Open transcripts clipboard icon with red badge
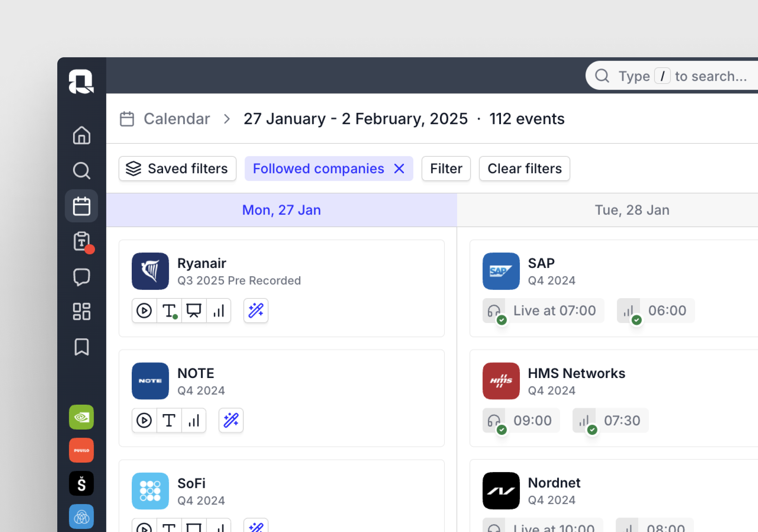Viewport: 758px width, 532px height. pyautogui.click(x=82, y=241)
